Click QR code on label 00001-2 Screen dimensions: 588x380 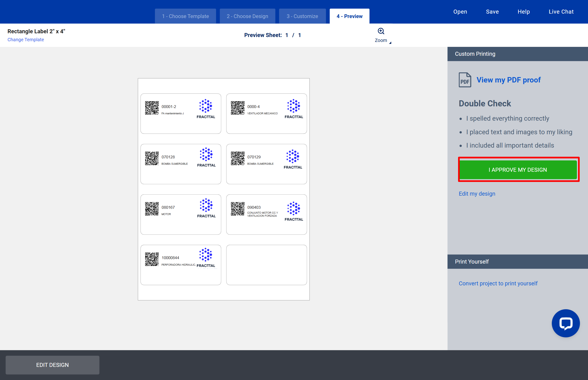click(x=152, y=108)
